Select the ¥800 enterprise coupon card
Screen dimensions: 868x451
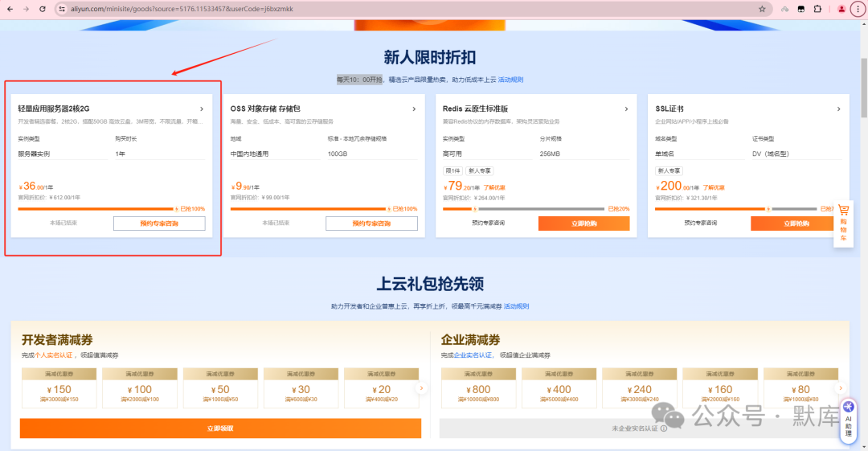point(478,387)
